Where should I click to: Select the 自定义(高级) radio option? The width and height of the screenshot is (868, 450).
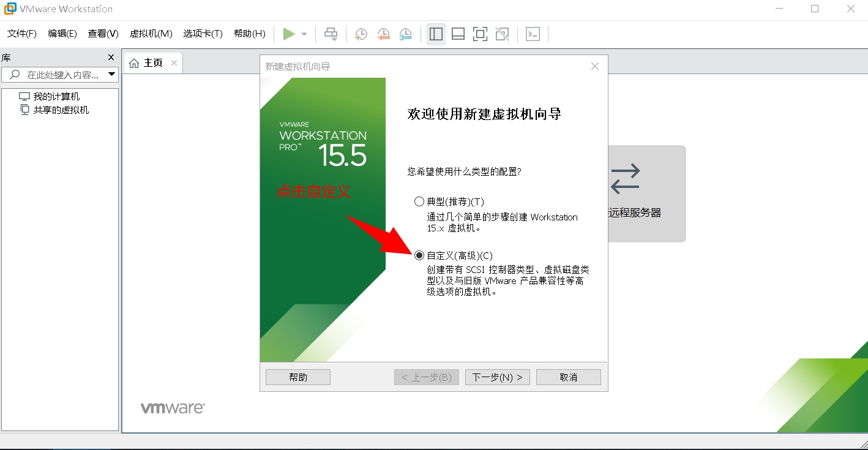tap(419, 255)
